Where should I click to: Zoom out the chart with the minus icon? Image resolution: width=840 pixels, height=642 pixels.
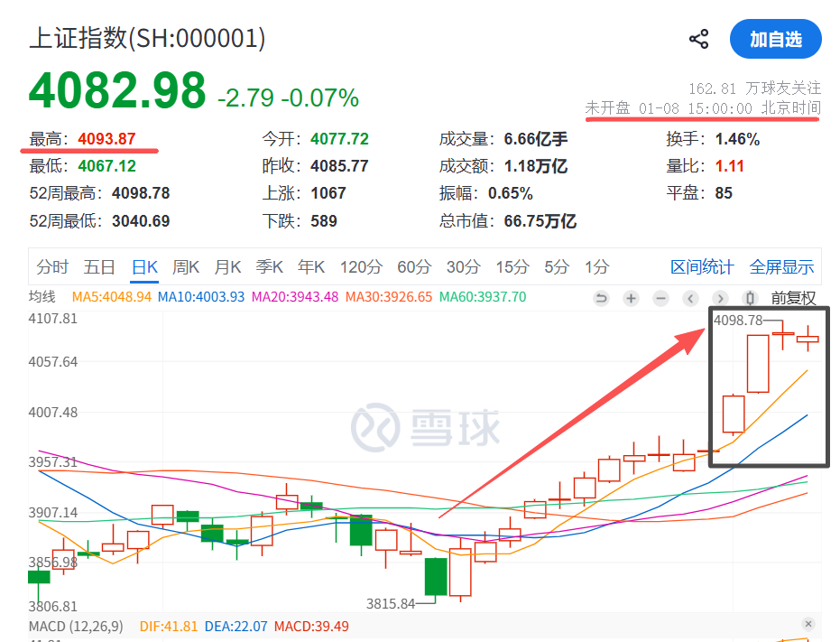660,298
